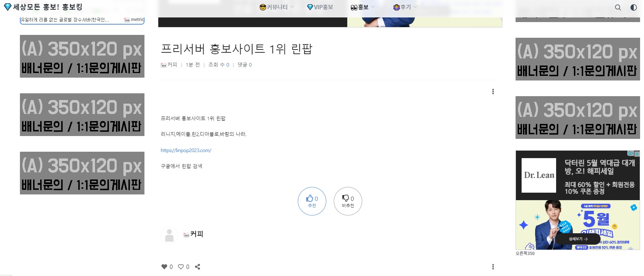644x276 pixels.
Task: Click the author avatar thumbnail
Action: tap(169, 235)
